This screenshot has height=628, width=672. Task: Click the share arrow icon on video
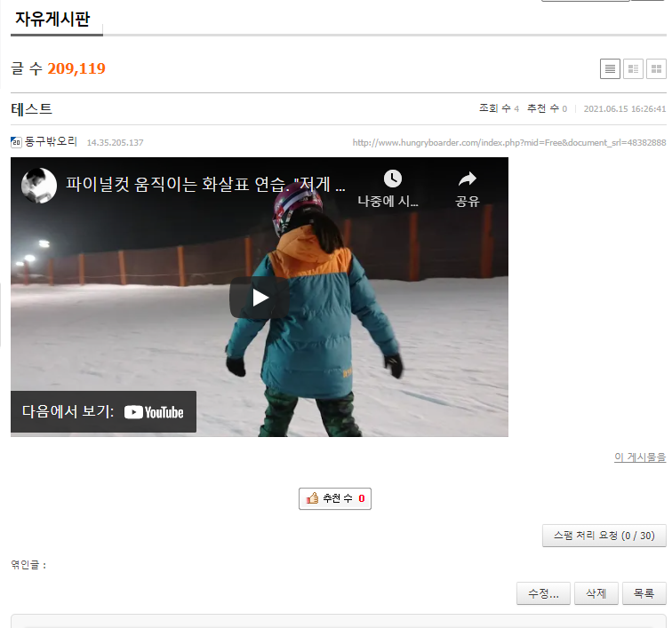pos(468,179)
